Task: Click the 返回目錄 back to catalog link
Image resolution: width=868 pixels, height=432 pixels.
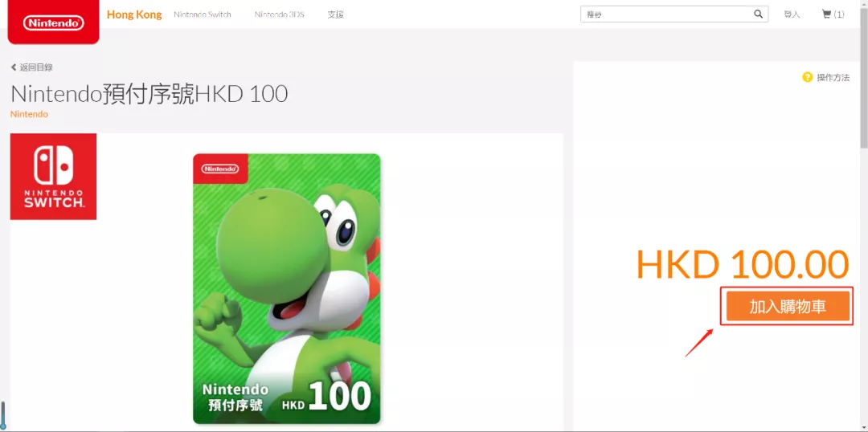Action: coord(36,67)
